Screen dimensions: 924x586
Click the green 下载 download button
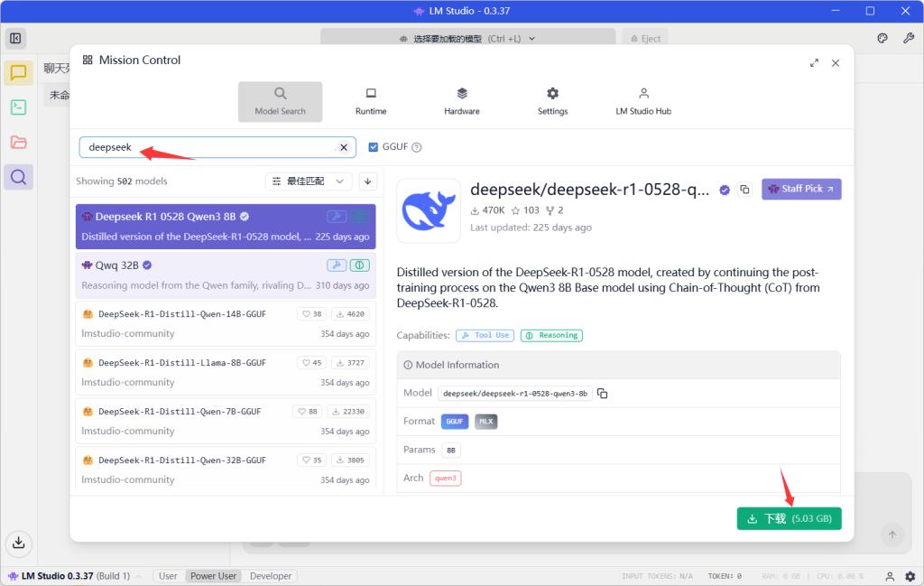(789, 518)
